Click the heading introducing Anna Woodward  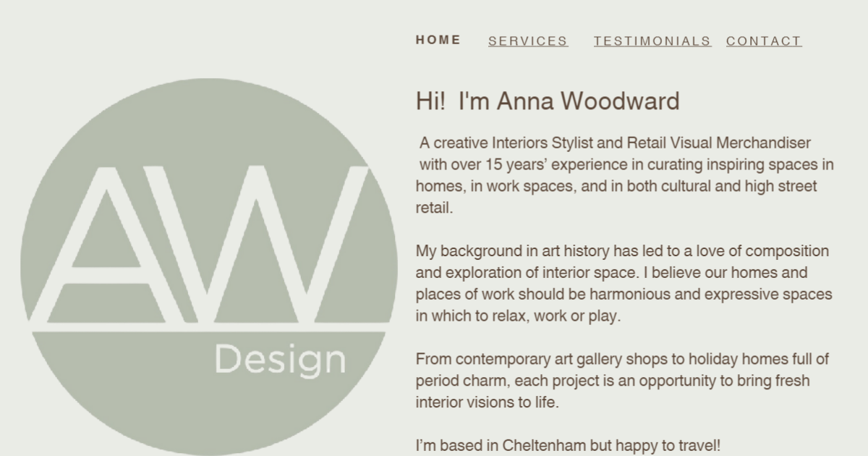point(547,101)
